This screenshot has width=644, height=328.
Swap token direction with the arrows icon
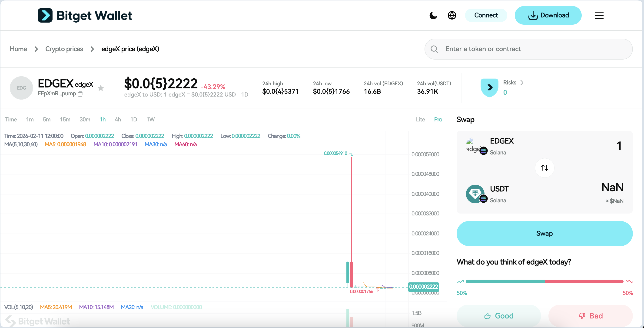544,168
